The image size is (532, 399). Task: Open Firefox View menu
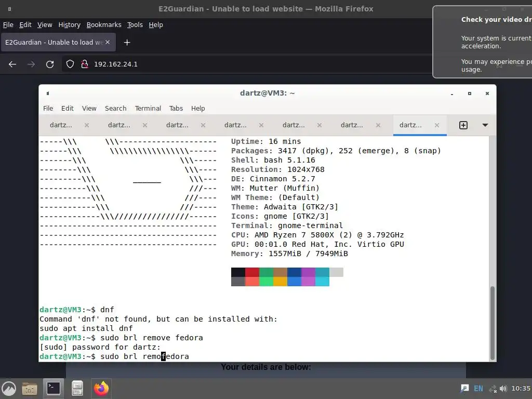(x=45, y=25)
